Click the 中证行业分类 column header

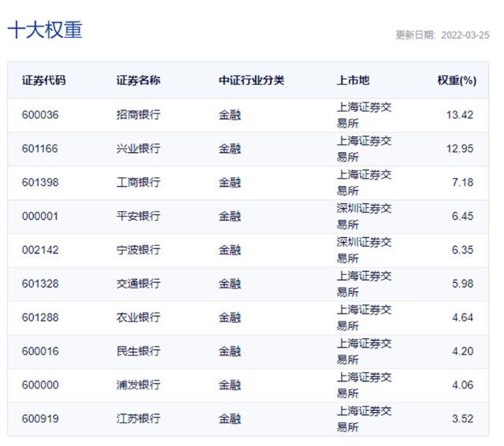(x=251, y=80)
